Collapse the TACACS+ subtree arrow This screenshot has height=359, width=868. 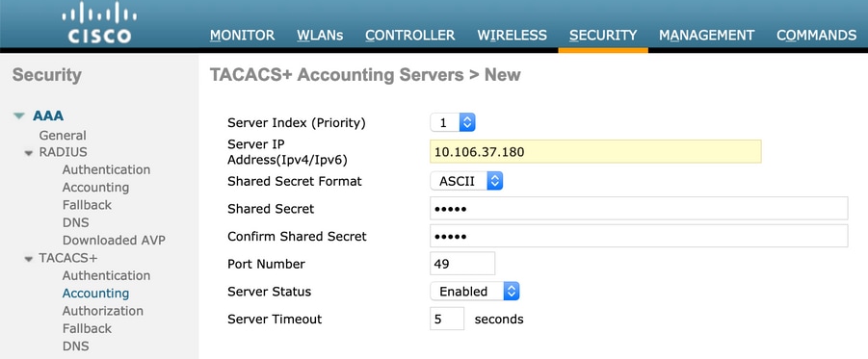[29, 259]
